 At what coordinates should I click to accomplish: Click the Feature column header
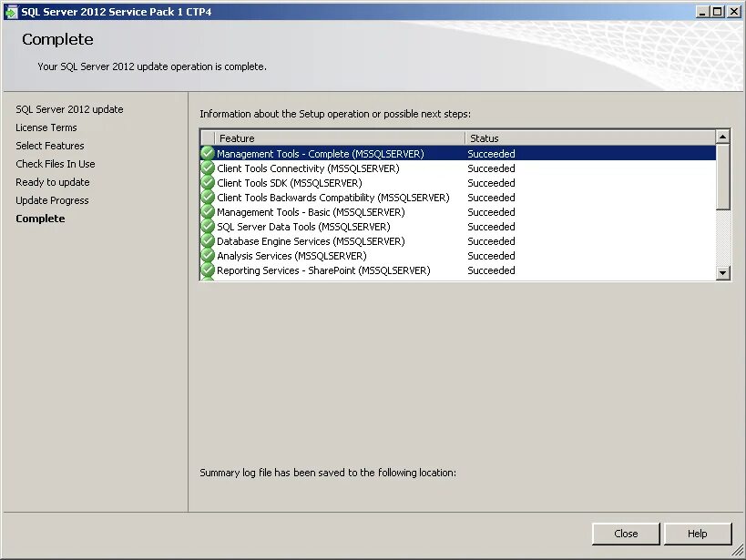340,138
